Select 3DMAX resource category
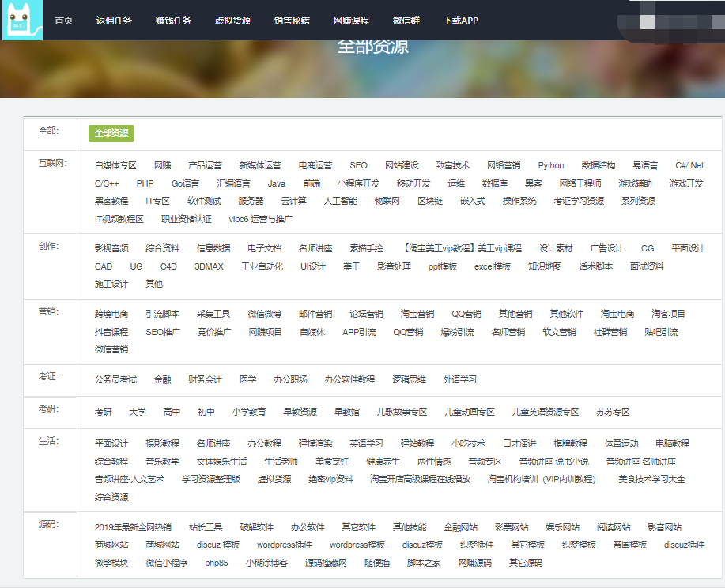This screenshot has height=588, width=725. [x=210, y=266]
